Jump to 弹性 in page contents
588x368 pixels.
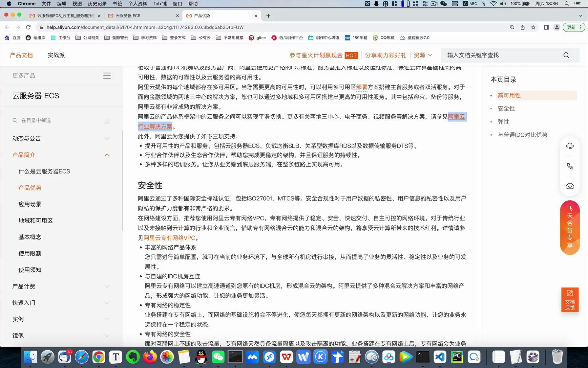[x=503, y=122]
